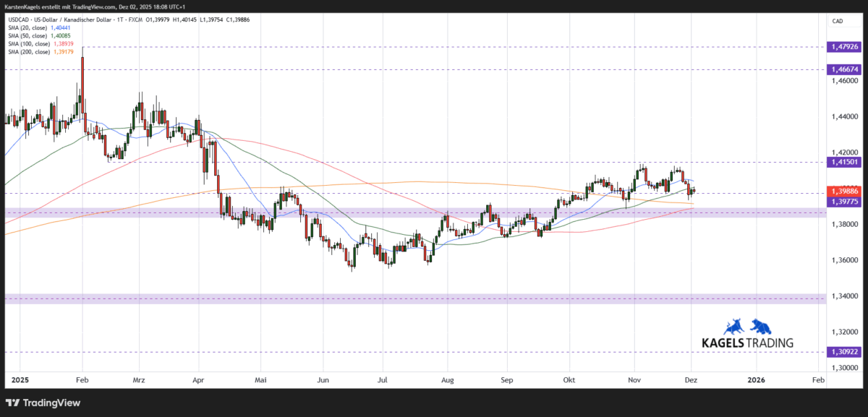Viewport: 868px width, 417px height.
Task: Click the TradingView logo at bottom left
Action: pos(43,403)
